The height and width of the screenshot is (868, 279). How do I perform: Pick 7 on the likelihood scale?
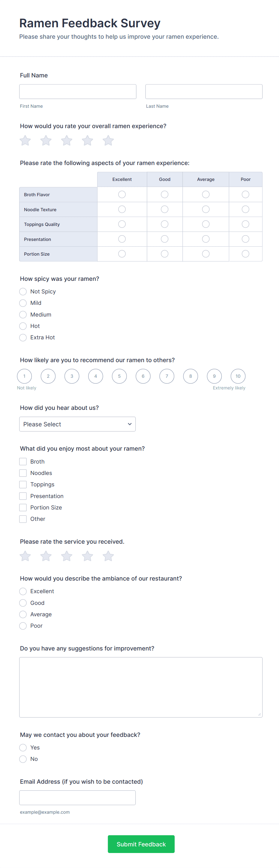tap(167, 376)
